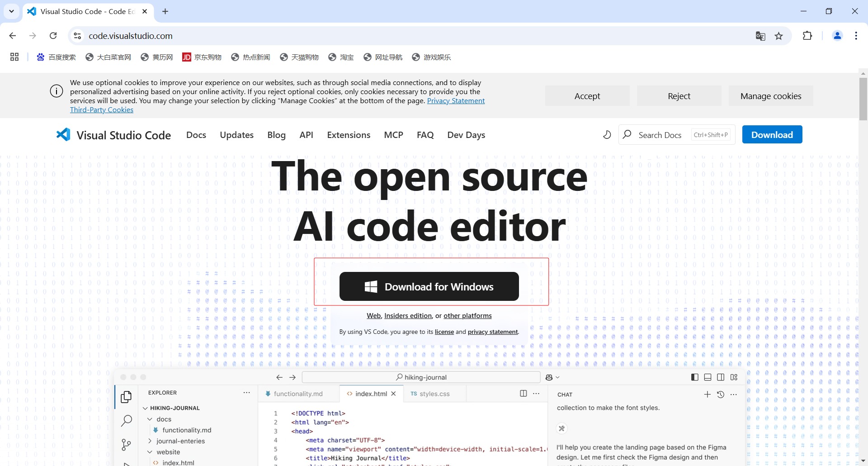The width and height of the screenshot is (868, 466).
Task: Open the chat history clock icon
Action: (721, 395)
